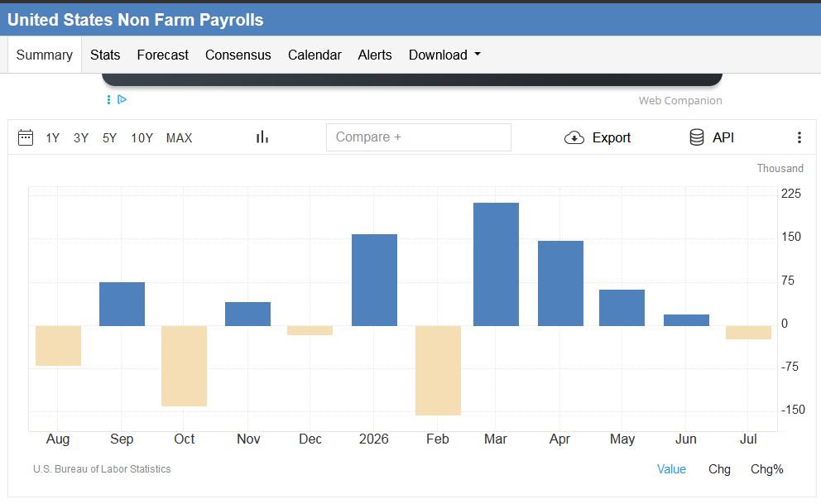Switch to the Stats tab
Screen dimensions: 821x504
coord(105,55)
